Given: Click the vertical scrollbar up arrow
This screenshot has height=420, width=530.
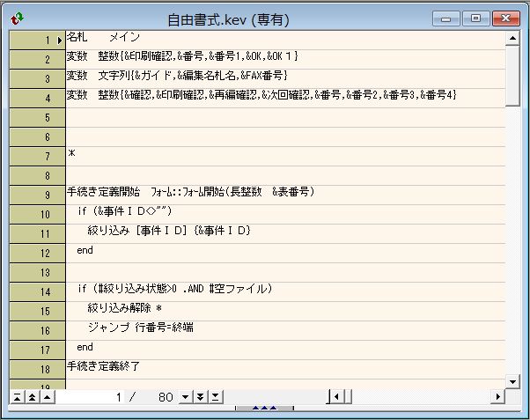Looking at the screenshot, I should tap(513, 40).
